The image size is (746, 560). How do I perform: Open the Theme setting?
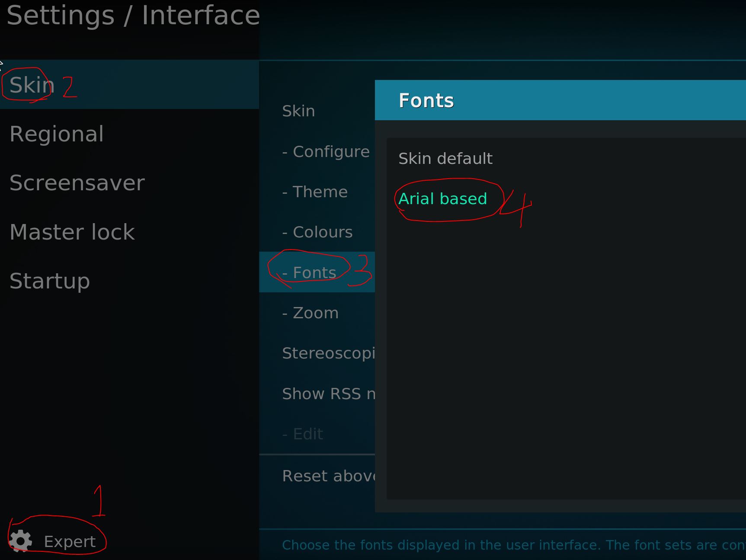point(317,192)
